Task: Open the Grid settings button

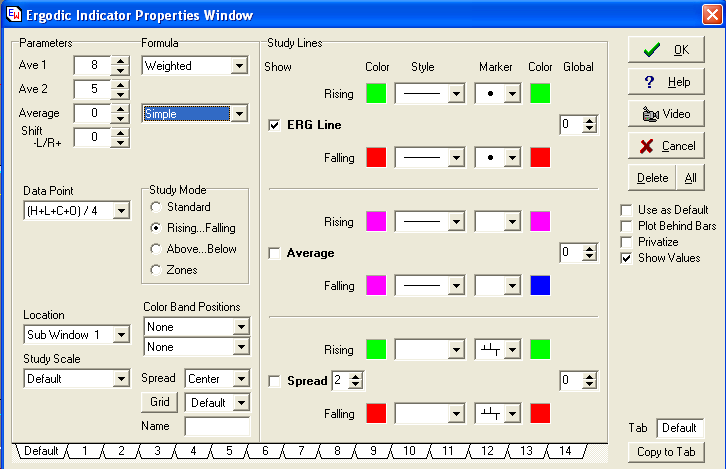Action: [x=159, y=402]
